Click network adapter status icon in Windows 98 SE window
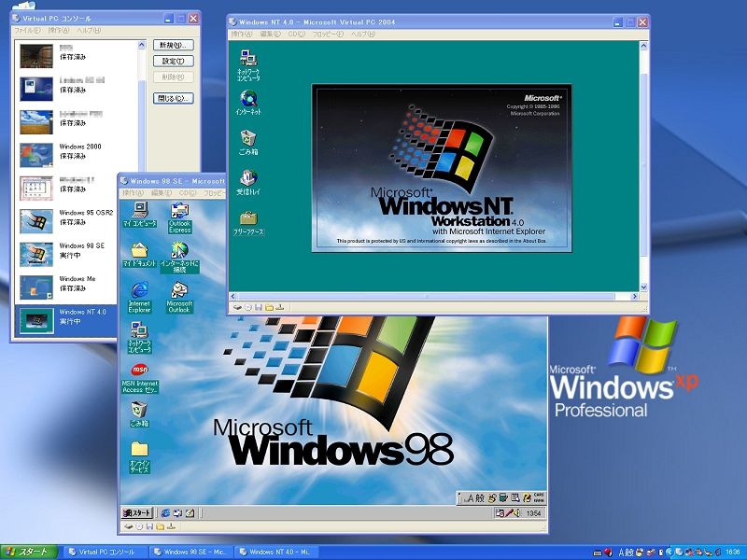The height and width of the screenshot is (560, 747). [171, 526]
